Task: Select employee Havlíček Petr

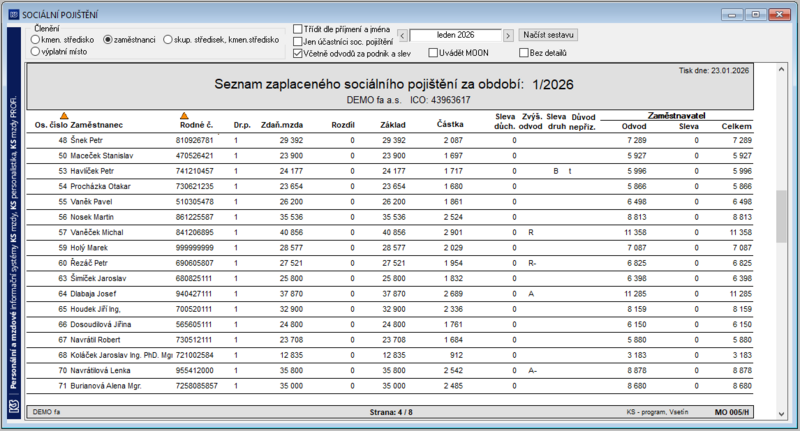Action: pyautogui.click(x=92, y=171)
